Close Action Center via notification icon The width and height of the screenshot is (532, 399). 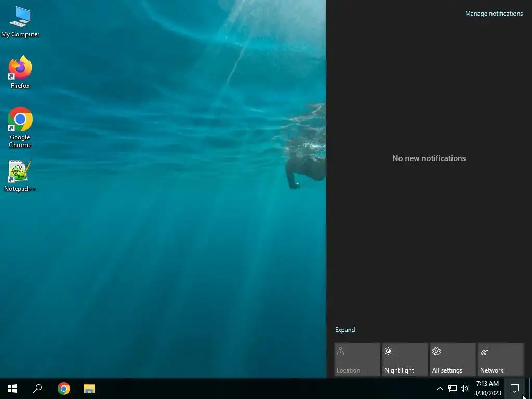[x=515, y=389]
